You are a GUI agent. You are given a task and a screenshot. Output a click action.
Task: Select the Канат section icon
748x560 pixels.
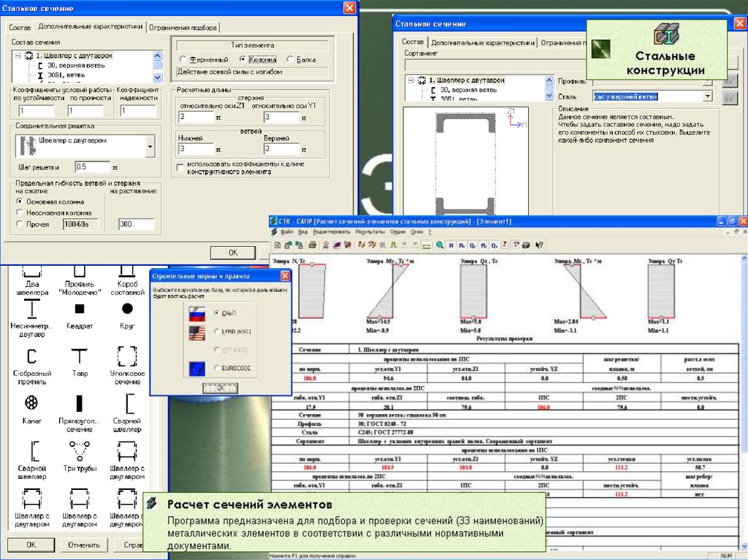(x=31, y=402)
